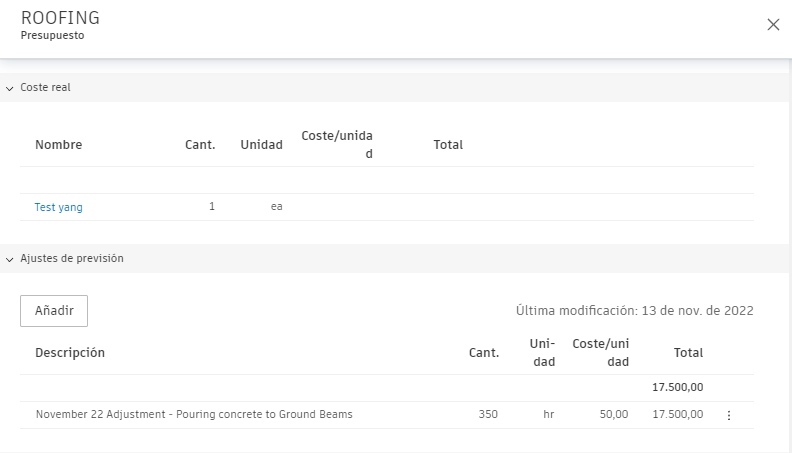Click the 350 quantity cell

488,414
